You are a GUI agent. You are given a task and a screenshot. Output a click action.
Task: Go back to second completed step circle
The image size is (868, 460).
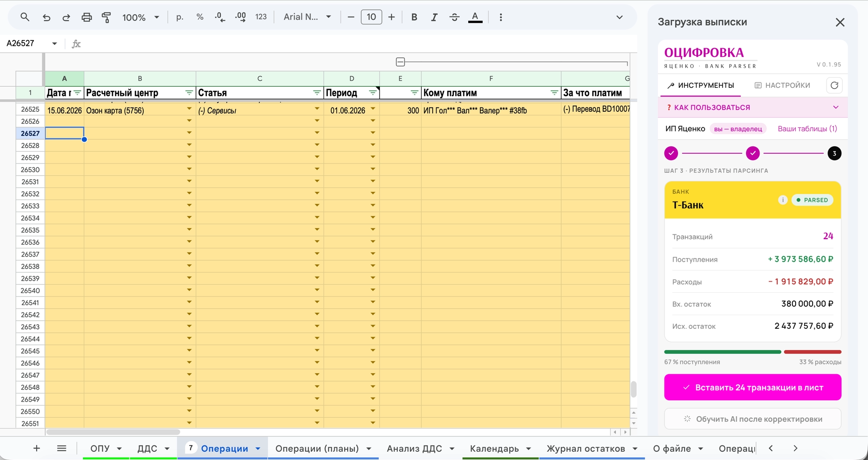click(x=753, y=153)
